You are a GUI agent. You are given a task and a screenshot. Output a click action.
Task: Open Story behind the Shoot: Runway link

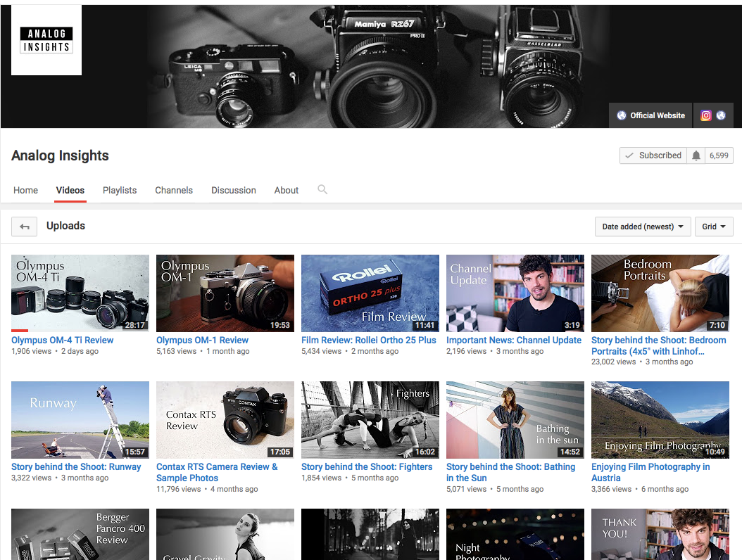(76, 467)
